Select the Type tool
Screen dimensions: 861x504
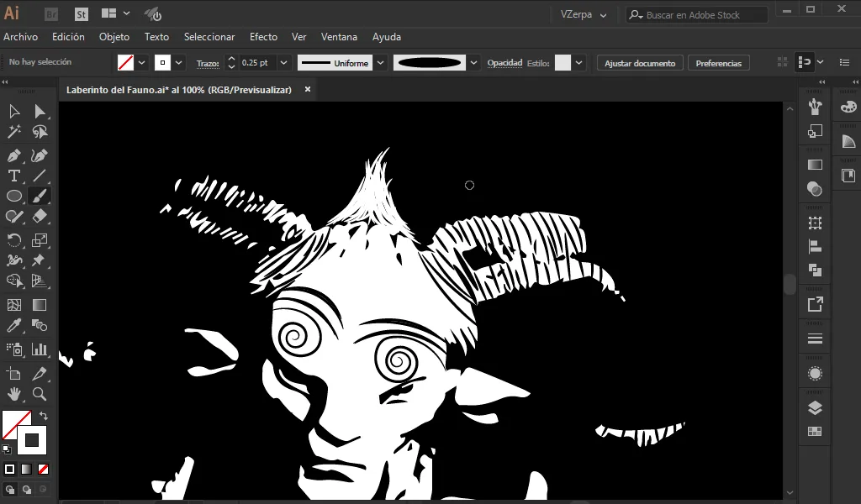pyautogui.click(x=14, y=176)
